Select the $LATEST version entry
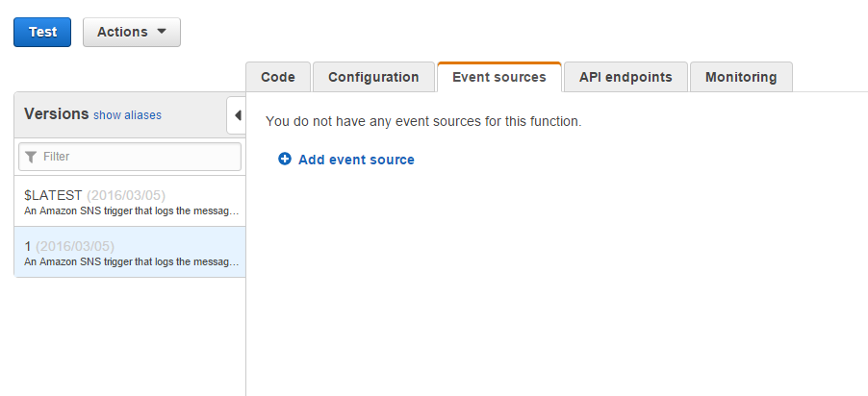The width and height of the screenshot is (868, 396). (x=56, y=195)
